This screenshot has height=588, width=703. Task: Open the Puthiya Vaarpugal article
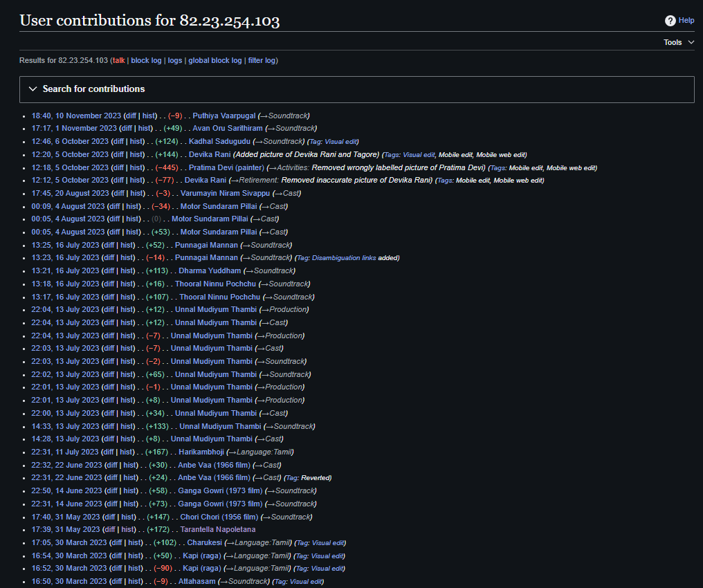223,116
